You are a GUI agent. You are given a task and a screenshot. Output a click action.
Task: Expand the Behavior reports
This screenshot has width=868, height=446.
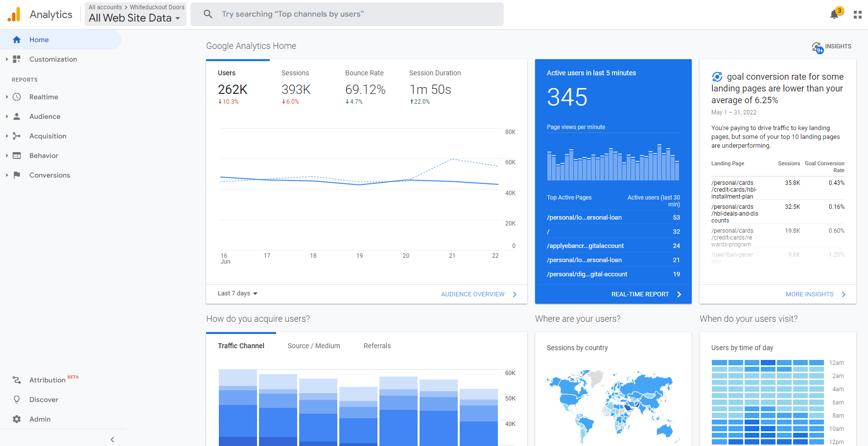(7, 156)
